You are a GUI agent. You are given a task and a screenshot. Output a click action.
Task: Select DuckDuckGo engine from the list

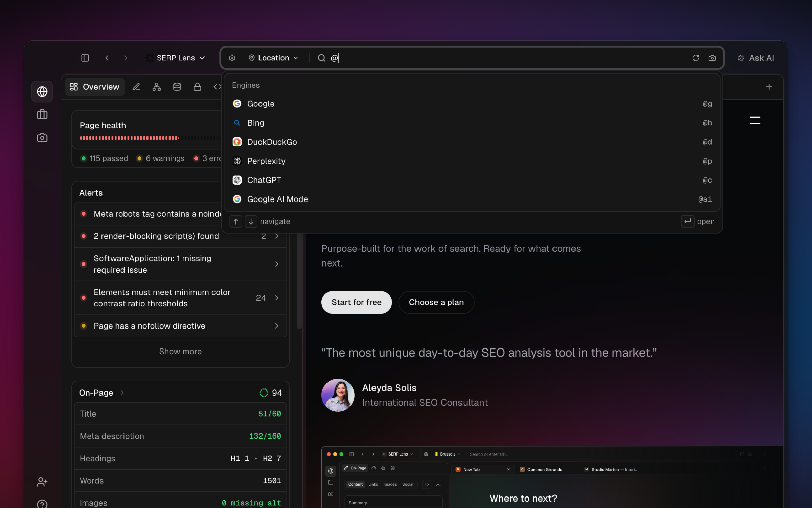pos(472,142)
